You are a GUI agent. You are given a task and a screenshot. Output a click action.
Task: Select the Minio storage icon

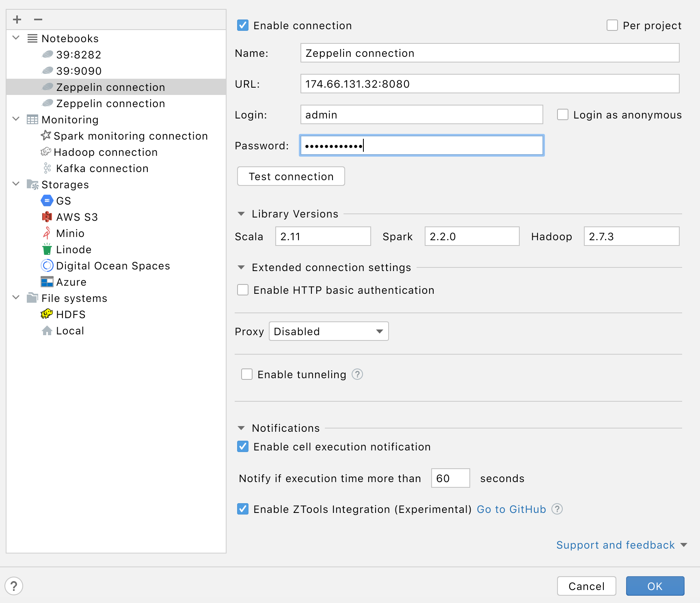pos(47,233)
